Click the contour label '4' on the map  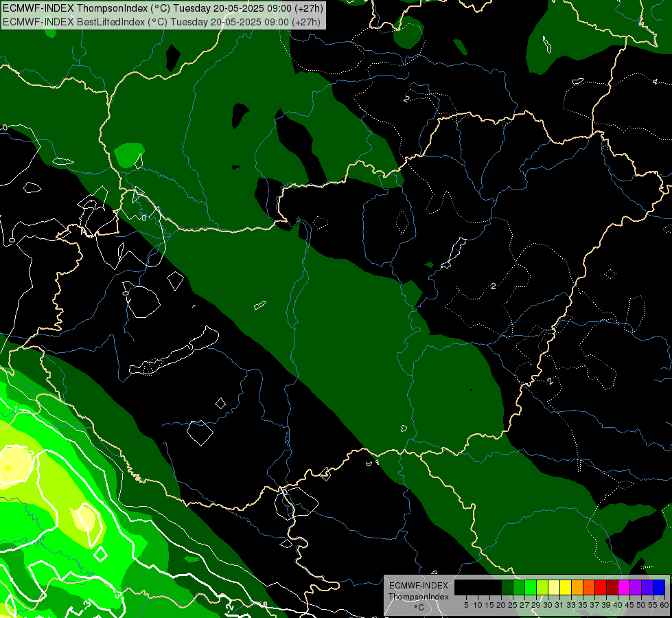[x=655, y=82]
